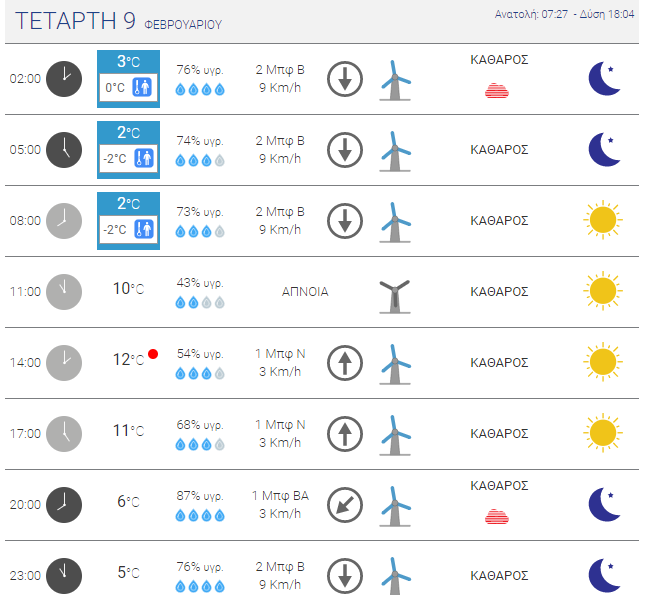Select the north wind arrow at 05:00
Viewport: 649px width, 595px height.
pyautogui.click(x=345, y=150)
